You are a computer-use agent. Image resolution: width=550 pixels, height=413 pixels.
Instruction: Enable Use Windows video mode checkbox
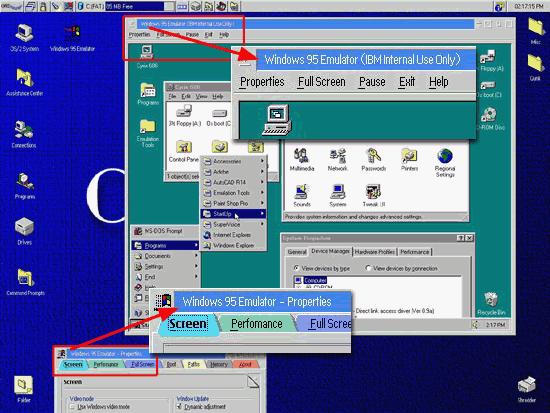pos(73,407)
